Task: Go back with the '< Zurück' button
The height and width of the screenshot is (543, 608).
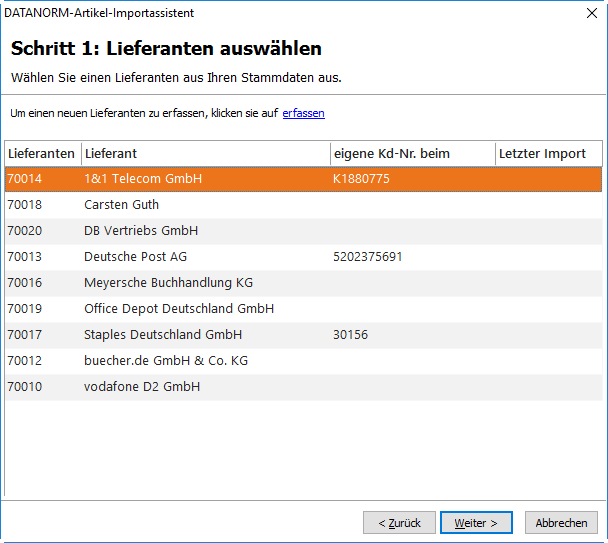Action: click(399, 522)
